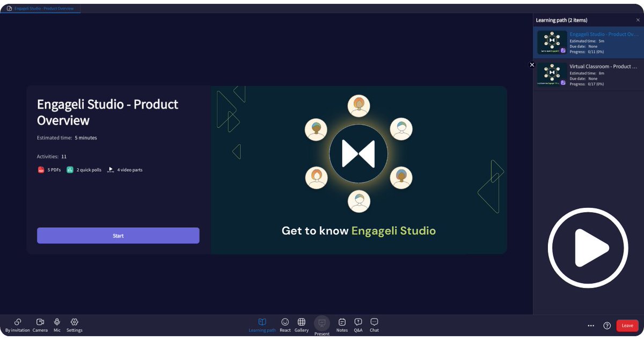The height and width of the screenshot is (340, 644).
Task: Click Engageli Studio item thumbnail
Action: pos(552,42)
